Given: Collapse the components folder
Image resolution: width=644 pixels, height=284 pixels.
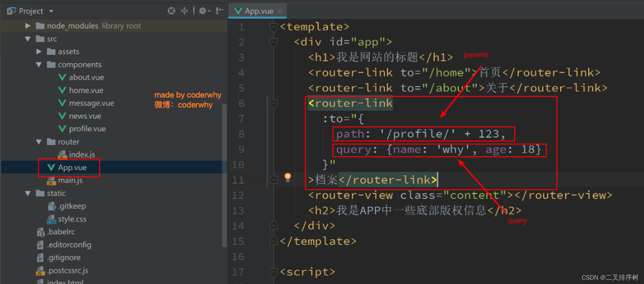Looking at the screenshot, I should (39, 65).
